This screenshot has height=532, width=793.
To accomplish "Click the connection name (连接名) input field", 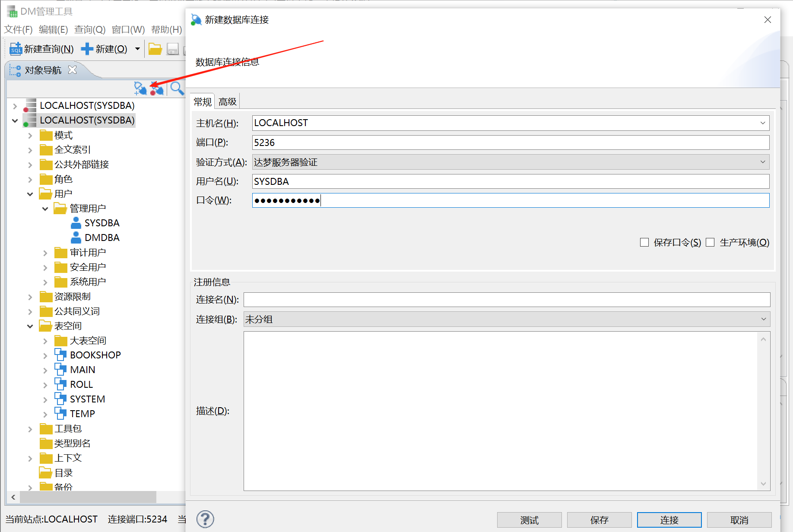I will (507, 300).
